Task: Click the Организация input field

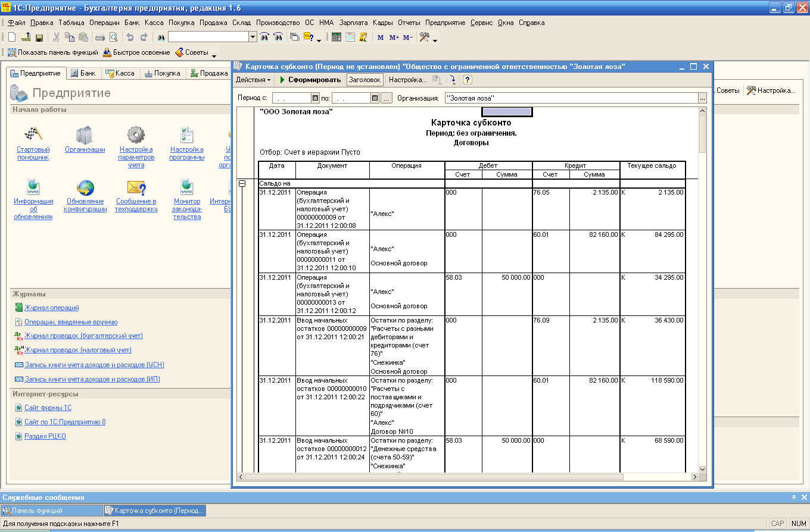Action: coord(571,98)
